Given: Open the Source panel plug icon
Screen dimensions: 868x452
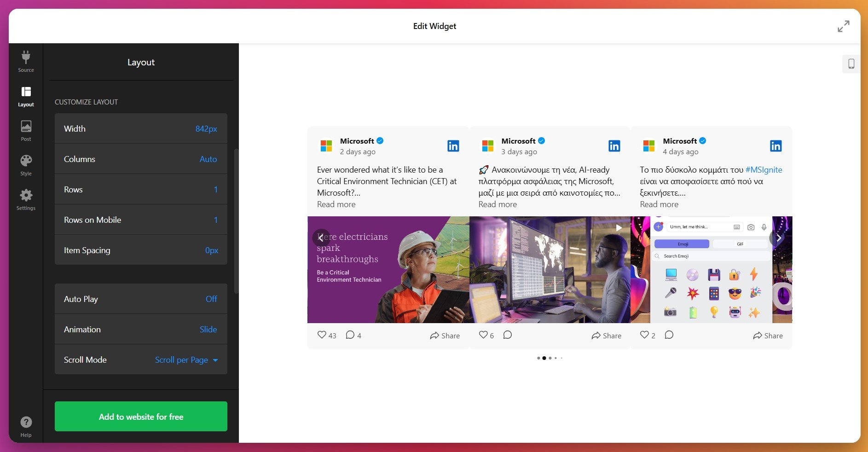Looking at the screenshot, I should pos(26,61).
